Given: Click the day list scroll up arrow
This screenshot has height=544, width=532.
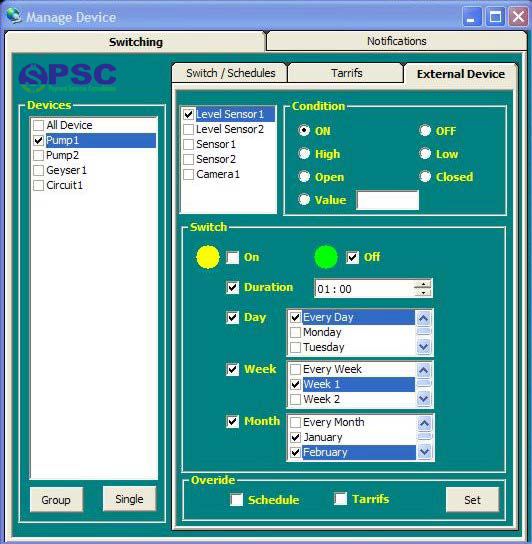Looking at the screenshot, I should click(423, 318).
